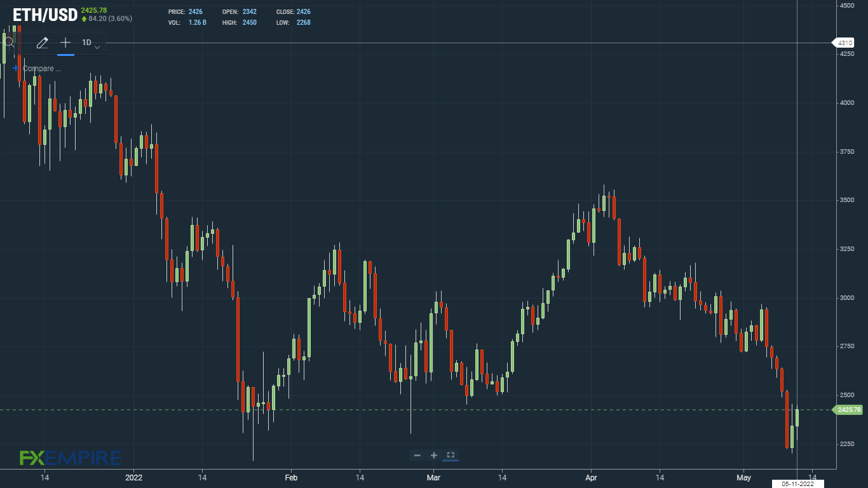This screenshot has width=868, height=488.
Task: Zoom out the chart with minus
Action: 417,455
